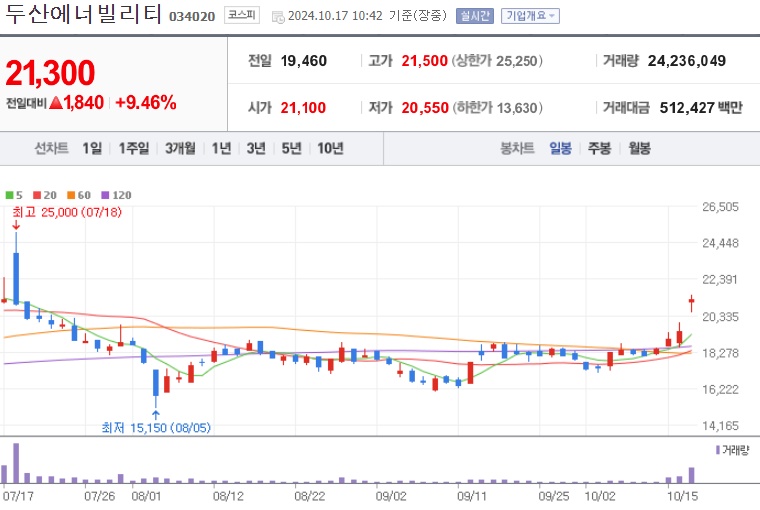Select the 1일 line chart tab
Viewport: 760px width, 510px height.
[x=92, y=148]
